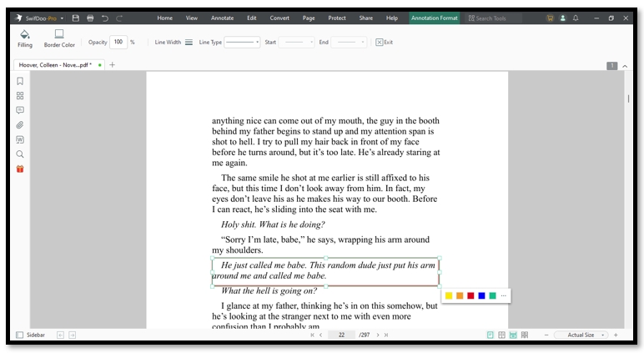The image size is (644, 353).
Task: Choose the green color swatch
Action: [x=492, y=295]
